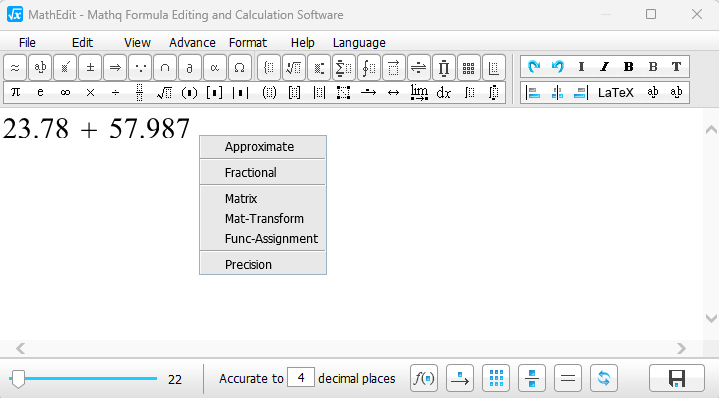Insert the left-right arrow symbol

pos(393,93)
